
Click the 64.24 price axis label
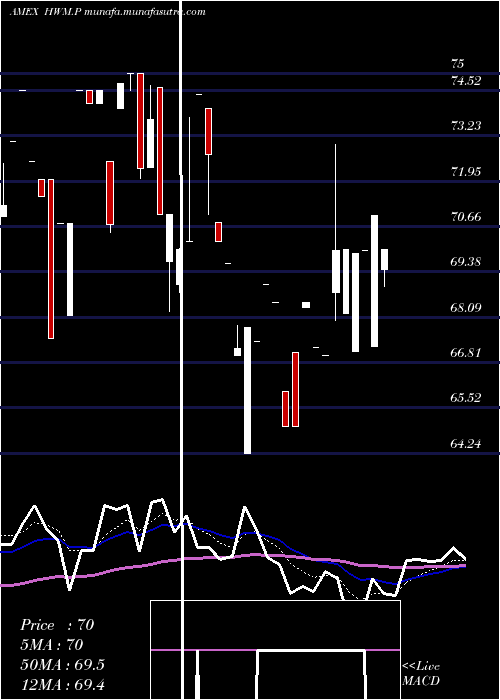[466, 444]
